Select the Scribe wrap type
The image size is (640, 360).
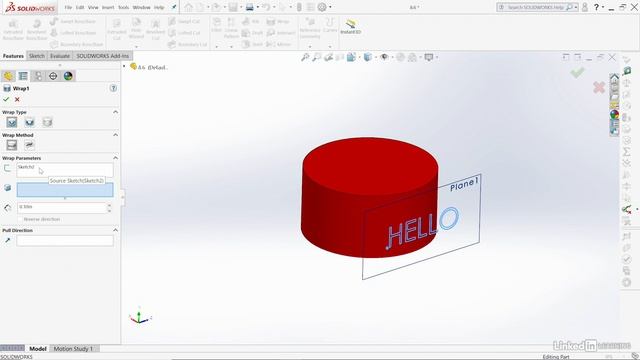[47, 122]
